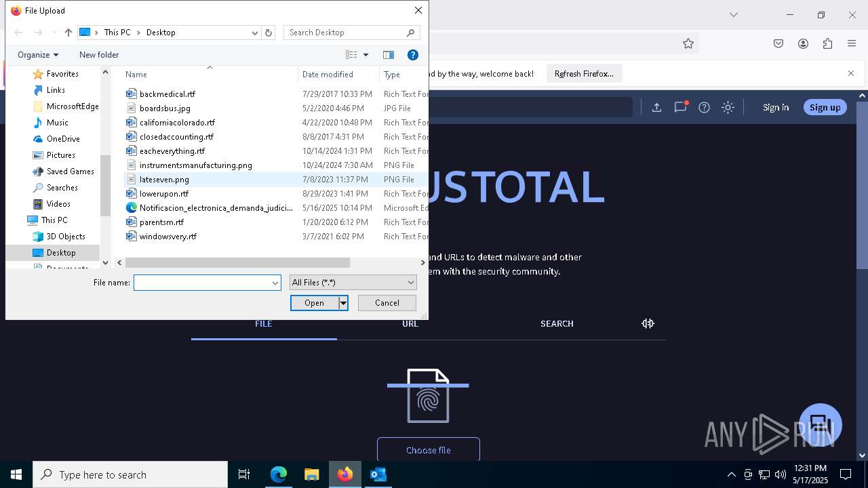Click the Back navigation arrow in File Upload
This screenshot has height=488, width=868.
point(19,33)
